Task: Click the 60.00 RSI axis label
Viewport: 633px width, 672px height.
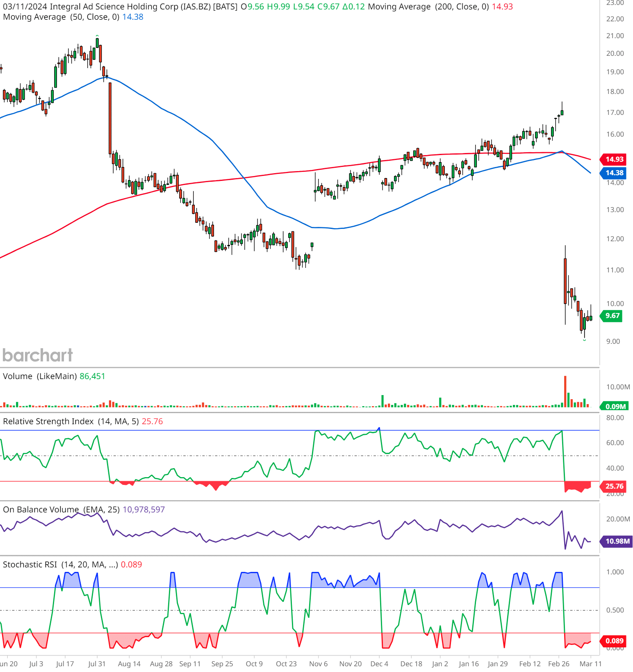Action: (x=615, y=443)
